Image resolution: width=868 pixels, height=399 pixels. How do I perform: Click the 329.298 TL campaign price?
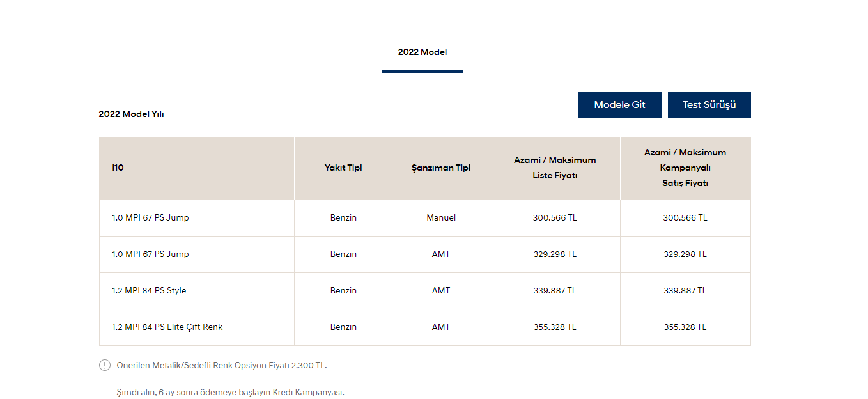(x=685, y=254)
